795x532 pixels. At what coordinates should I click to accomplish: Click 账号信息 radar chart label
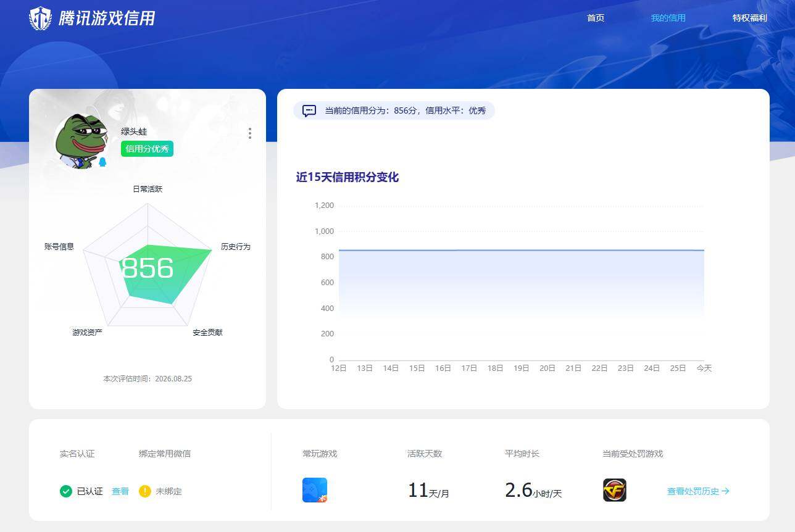tap(59, 246)
